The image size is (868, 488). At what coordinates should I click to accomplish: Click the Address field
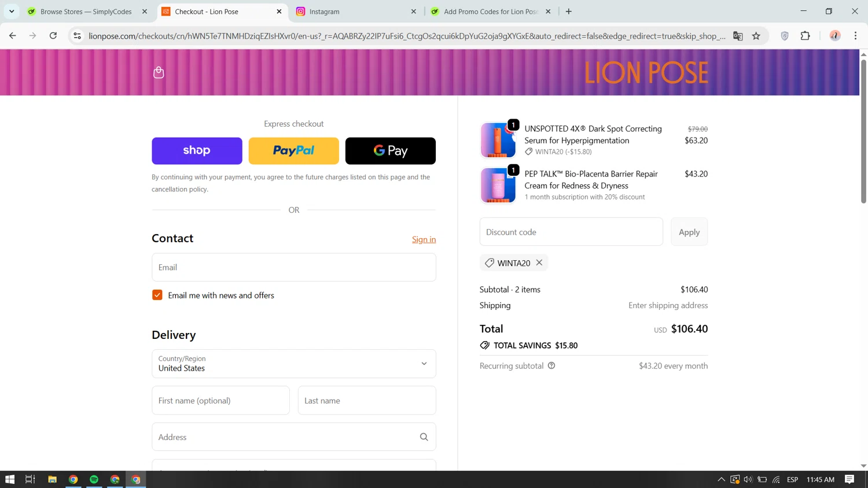[x=294, y=437]
